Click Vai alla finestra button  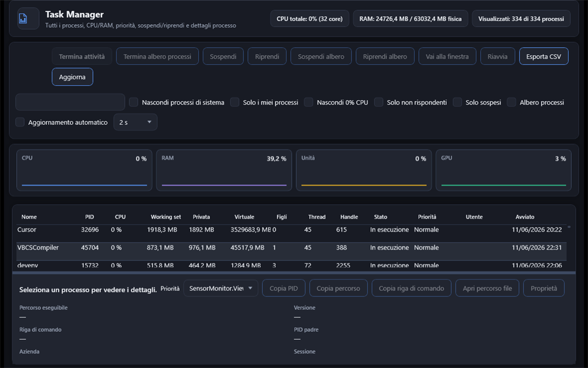click(447, 56)
